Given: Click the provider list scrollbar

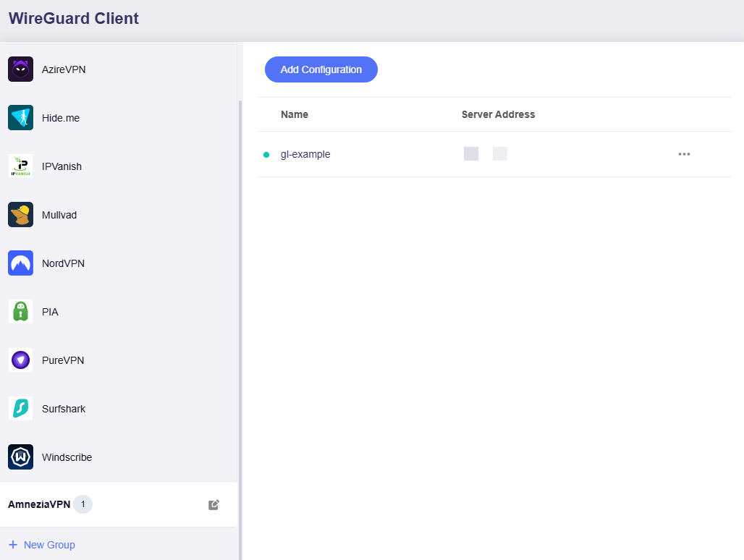Looking at the screenshot, I should tap(240, 289).
